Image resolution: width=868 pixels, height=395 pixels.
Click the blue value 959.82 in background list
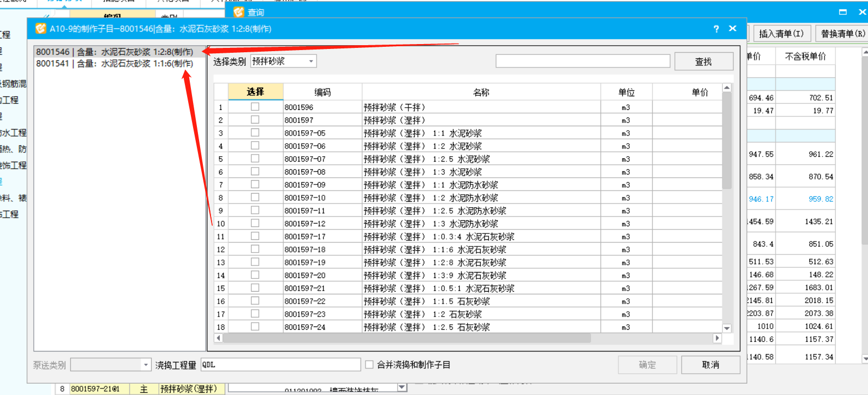click(821, 199)
